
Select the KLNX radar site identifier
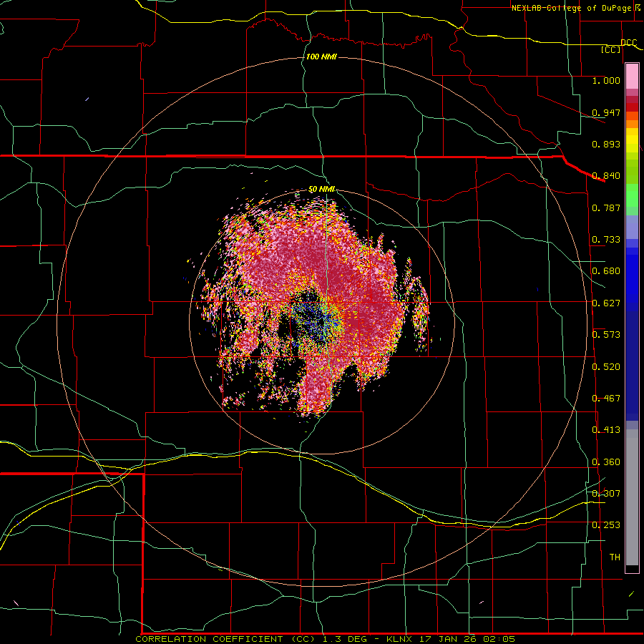pos(401,639)
